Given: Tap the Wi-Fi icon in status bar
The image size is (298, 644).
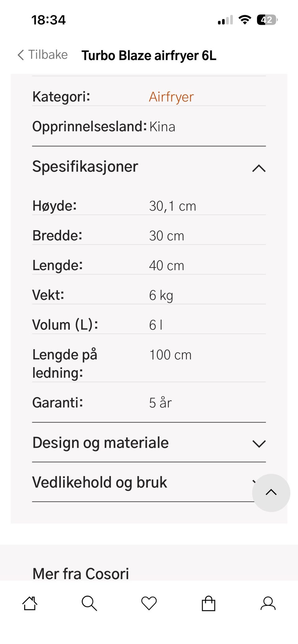Looking at the screenshot, I should pyautogui.click(x=245, y=20).
